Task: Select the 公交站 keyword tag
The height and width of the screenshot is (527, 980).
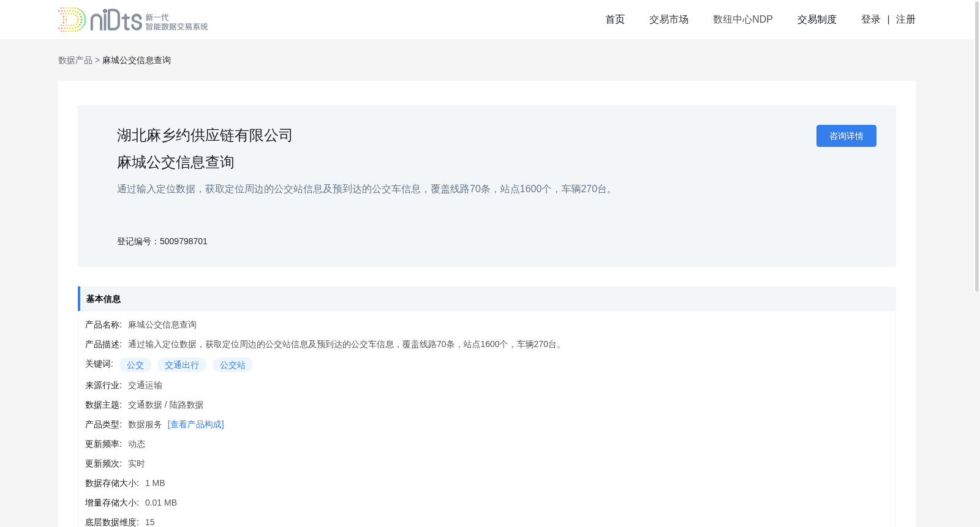Action: (x=233, y=365)
